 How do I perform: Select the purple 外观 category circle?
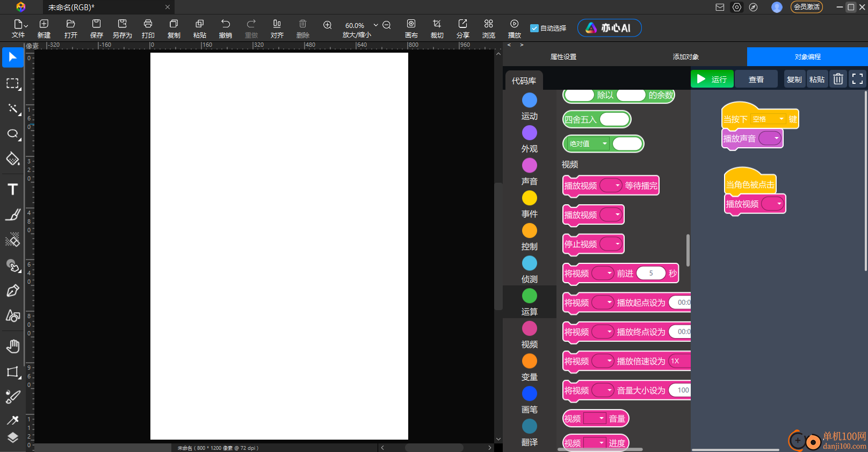(x=530, y=133)
